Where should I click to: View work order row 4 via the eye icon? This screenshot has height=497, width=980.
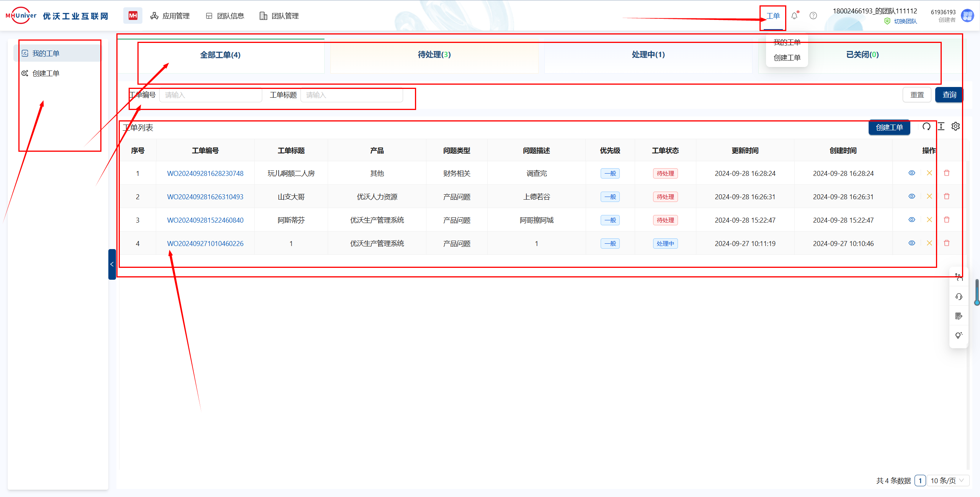(x=912, y=243)
